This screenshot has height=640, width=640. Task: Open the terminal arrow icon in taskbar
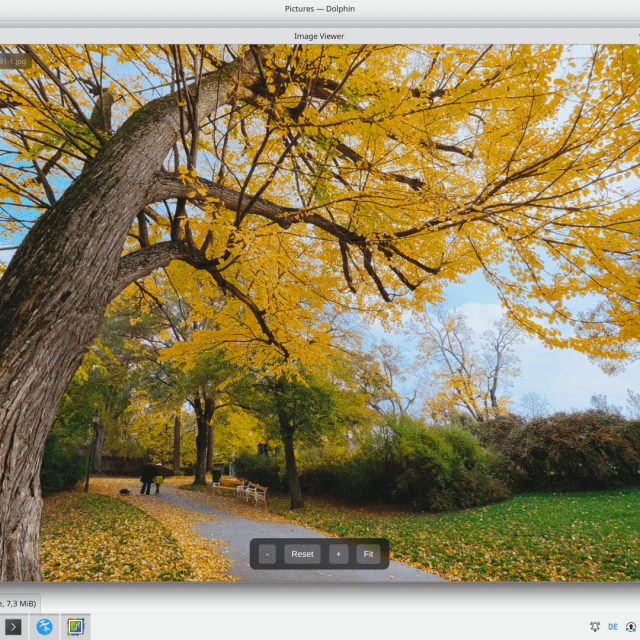click(x=13, y=627)
